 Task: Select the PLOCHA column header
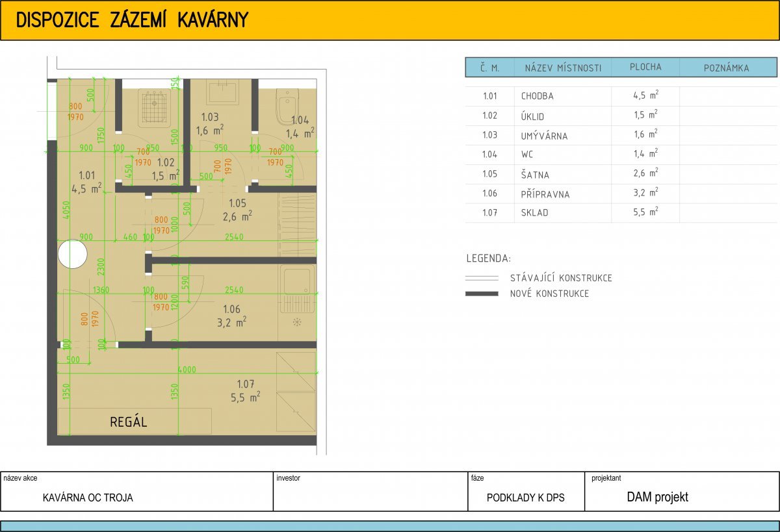(645, 68)
